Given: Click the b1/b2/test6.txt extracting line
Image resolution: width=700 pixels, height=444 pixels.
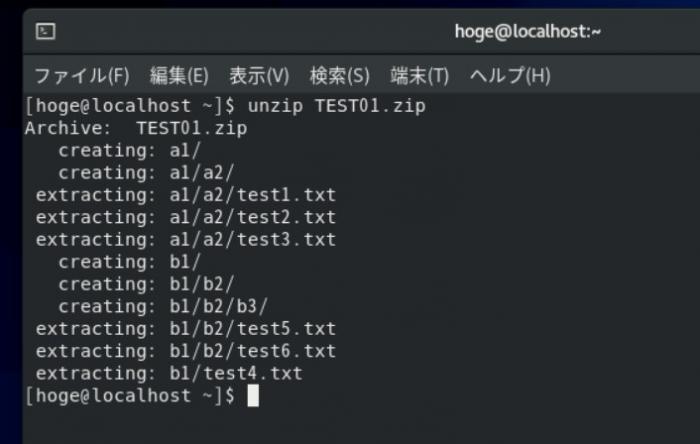Looking at the screenshot, I should coord(186,352).
